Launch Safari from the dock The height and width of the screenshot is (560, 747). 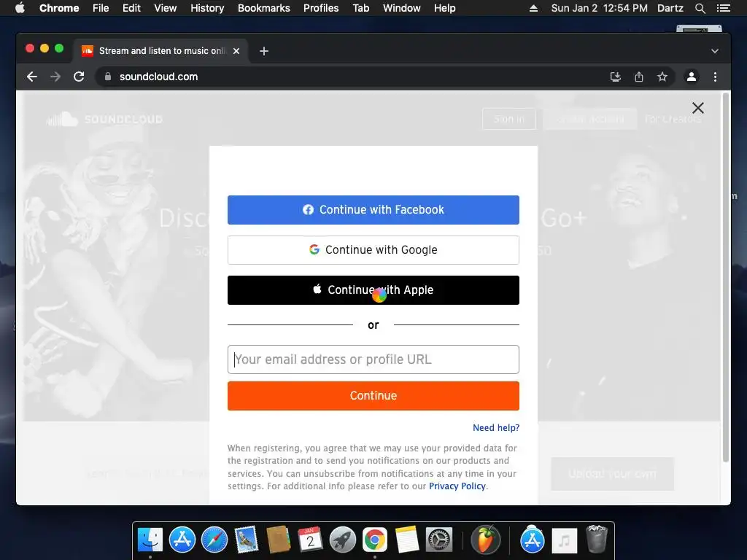(x=214, y=540)
